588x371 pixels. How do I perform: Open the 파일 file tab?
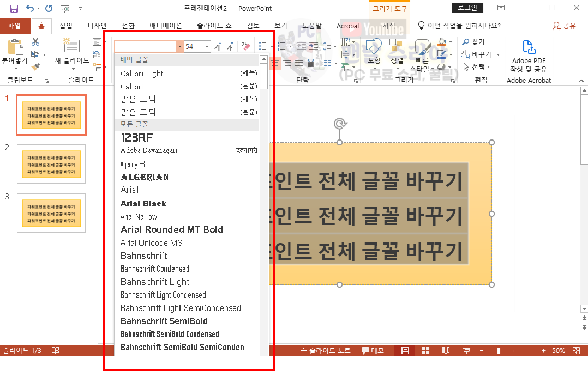click(14, 26)
